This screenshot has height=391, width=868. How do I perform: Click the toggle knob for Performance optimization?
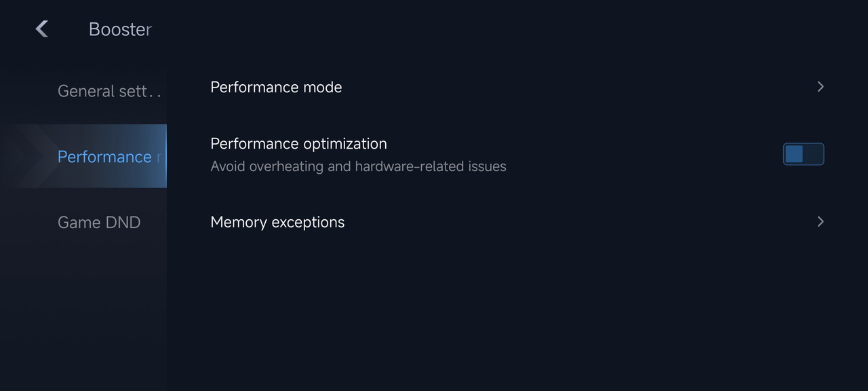pyautogui.click(x=794, y=154)
